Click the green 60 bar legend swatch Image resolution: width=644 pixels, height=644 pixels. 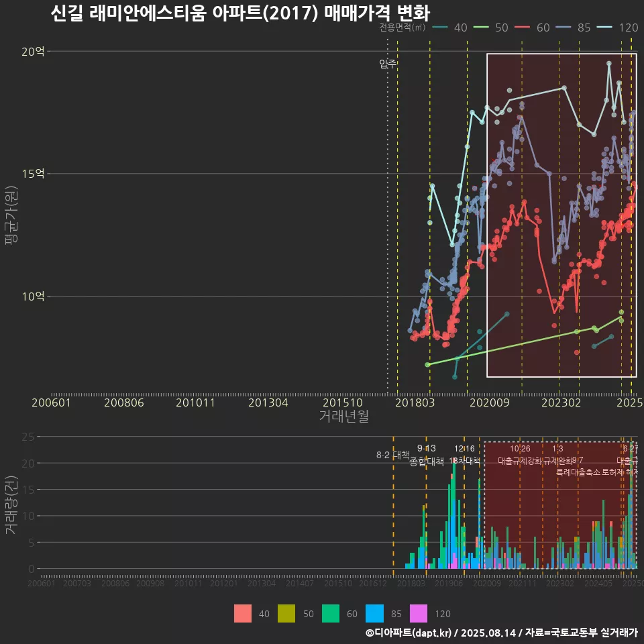click(331, 614)
